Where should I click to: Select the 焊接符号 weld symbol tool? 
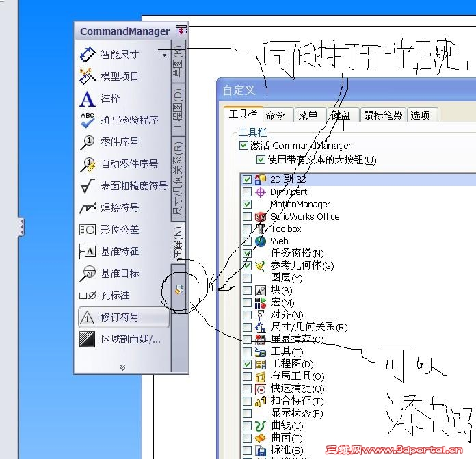point(109,208)
